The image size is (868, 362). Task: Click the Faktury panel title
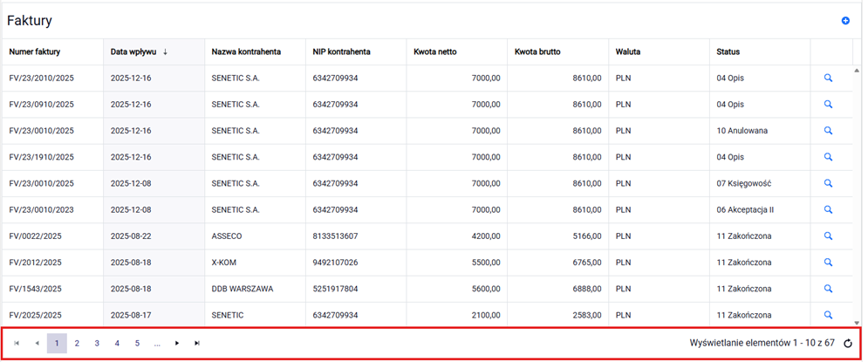tap(30, 21)
